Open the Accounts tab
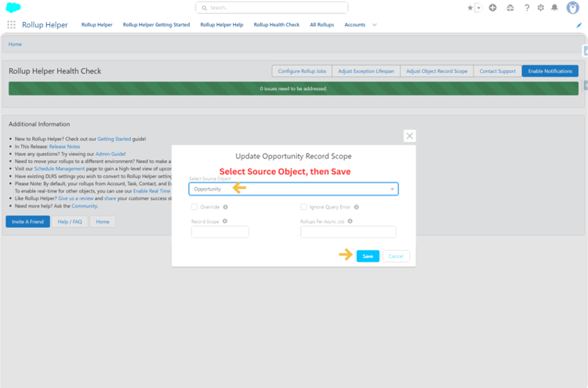 tap(354, 25)
